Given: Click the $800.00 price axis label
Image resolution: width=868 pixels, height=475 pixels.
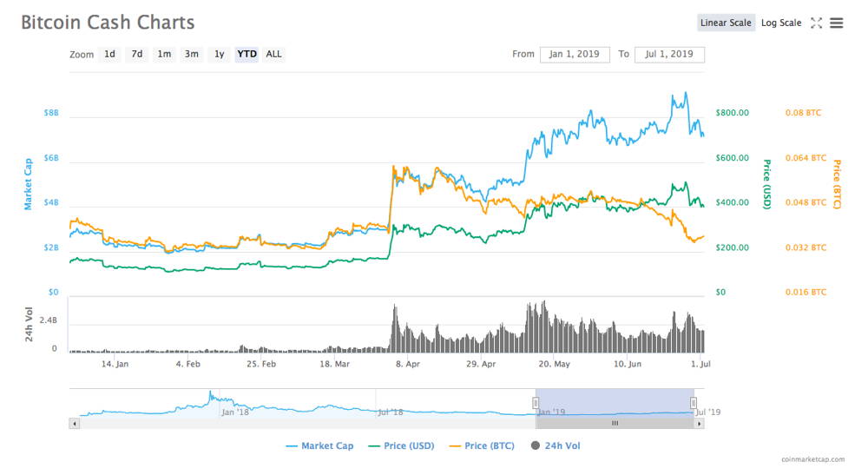Looking at the screenshot, I should 732,113.
